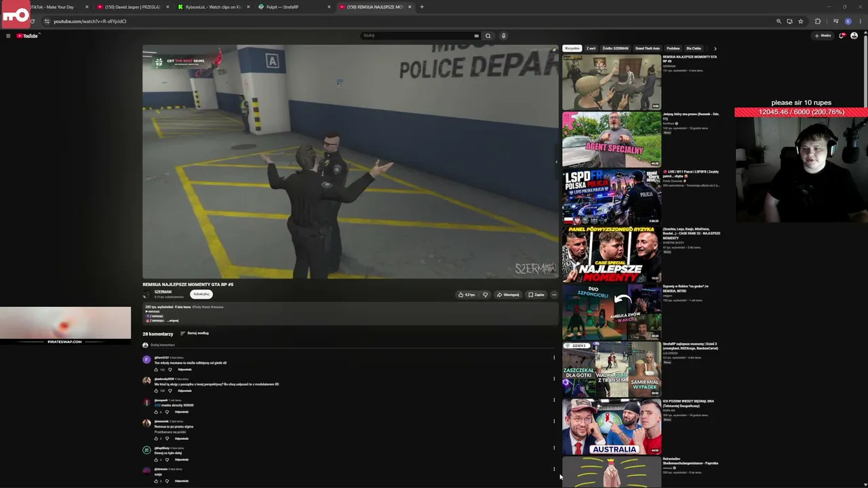Like the comment about młody montana

tap(156, 369)
